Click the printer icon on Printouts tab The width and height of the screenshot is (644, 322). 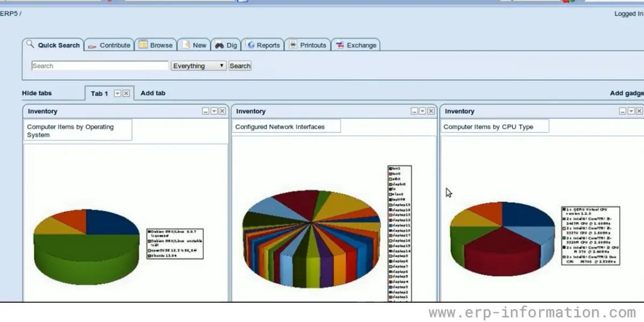(x=293, y=45)
